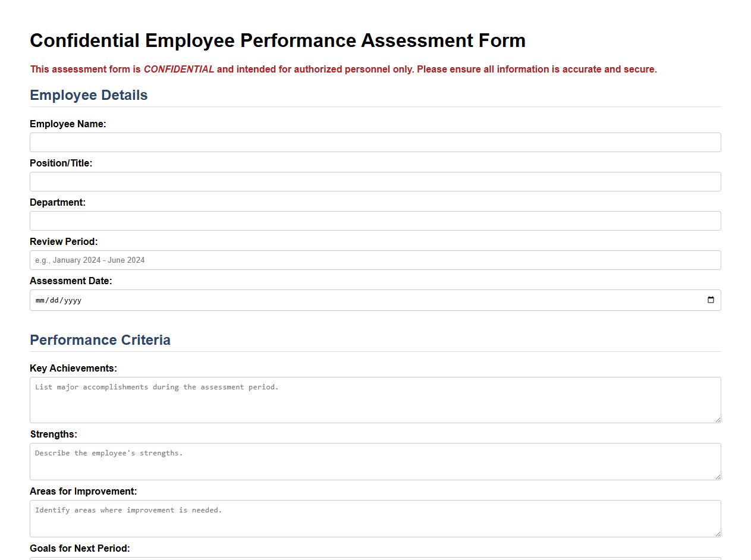Click the resize grip of the Areas for Improvement box
Screen dimensions: 751x560
click(x=718, y=534)
